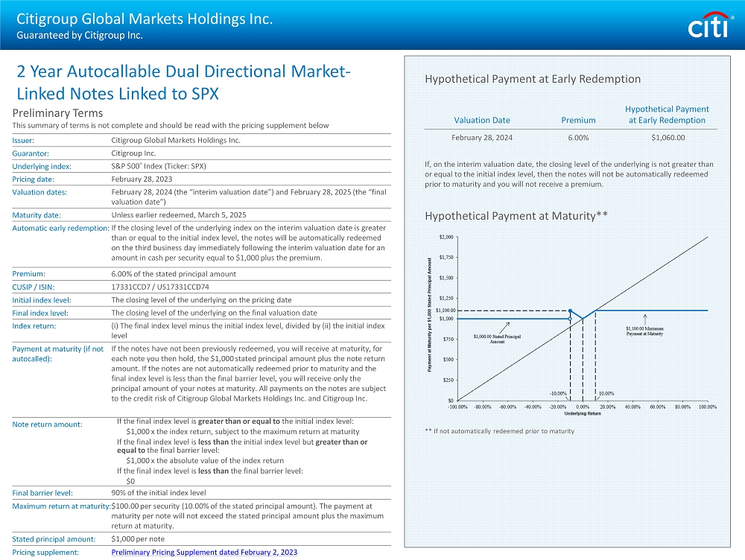Click the Citi logo in the header
Screen dimensions: 745x560
[x=710, y=27]
